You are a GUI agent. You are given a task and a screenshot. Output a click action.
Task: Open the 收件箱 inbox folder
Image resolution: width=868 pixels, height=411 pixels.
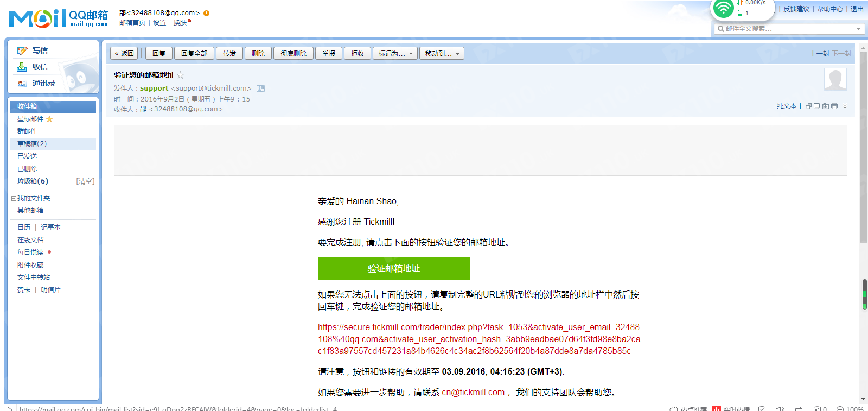[53, 106]
